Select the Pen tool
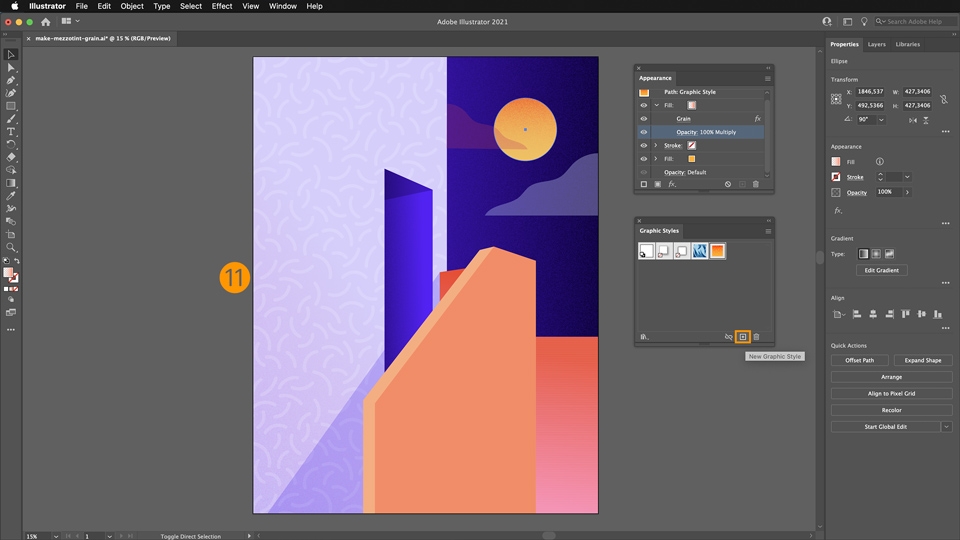The width and height of the screenshot is (960, 540). [x=10, y=80]
